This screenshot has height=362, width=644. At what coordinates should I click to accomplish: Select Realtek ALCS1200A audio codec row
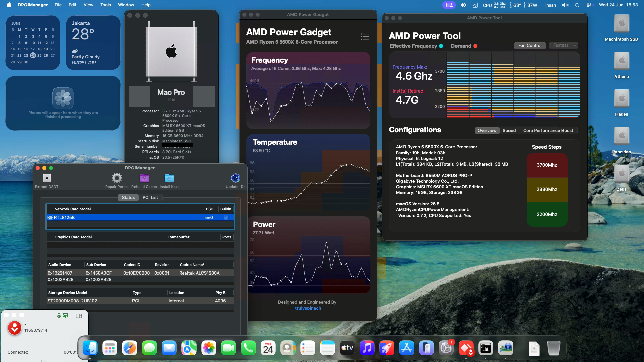point(140,273)
